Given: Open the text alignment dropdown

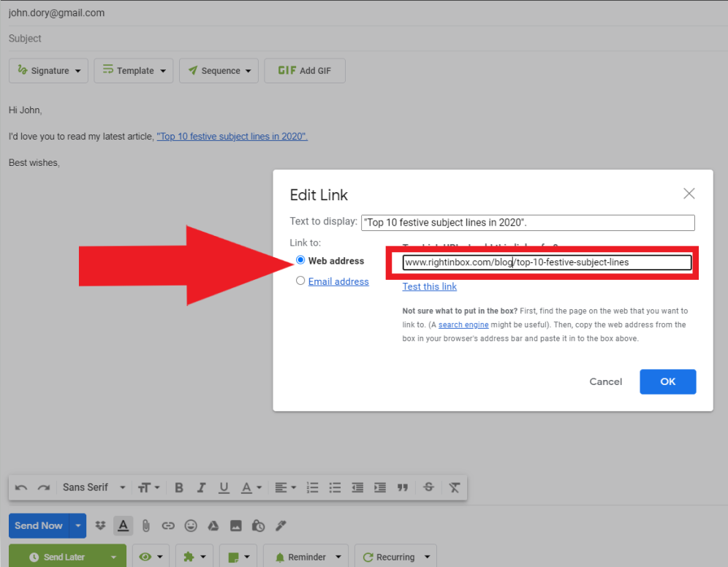Looking at the screenshot, I should pyautogui.click(x=285, y=487).
